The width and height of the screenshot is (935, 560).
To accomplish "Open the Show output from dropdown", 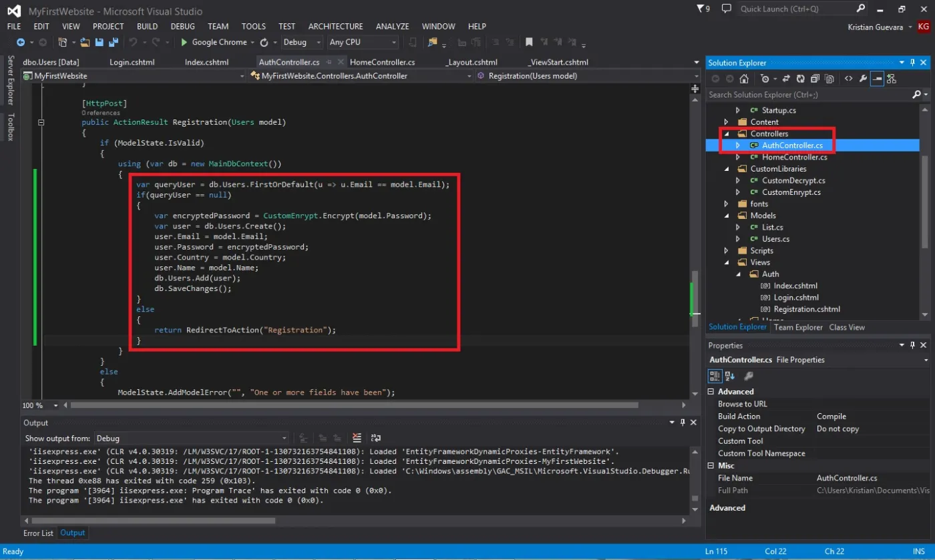I will pos(191,439).
